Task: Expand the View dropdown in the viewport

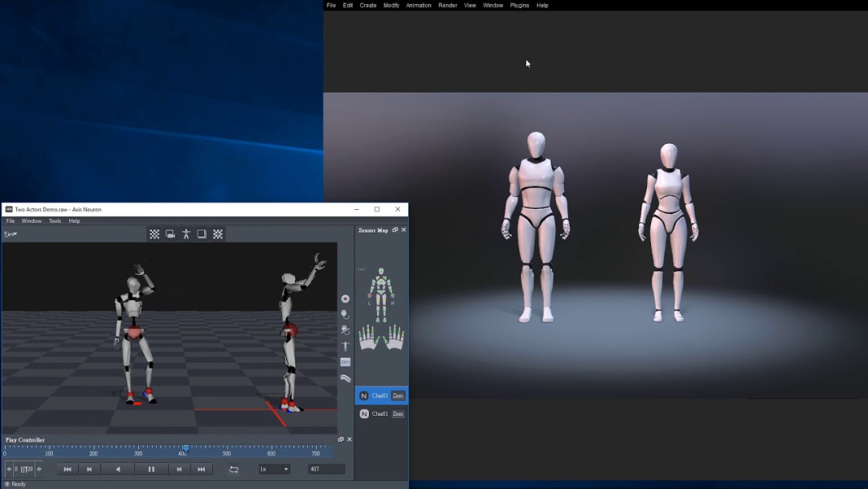Action: click(x=10, y=234)
